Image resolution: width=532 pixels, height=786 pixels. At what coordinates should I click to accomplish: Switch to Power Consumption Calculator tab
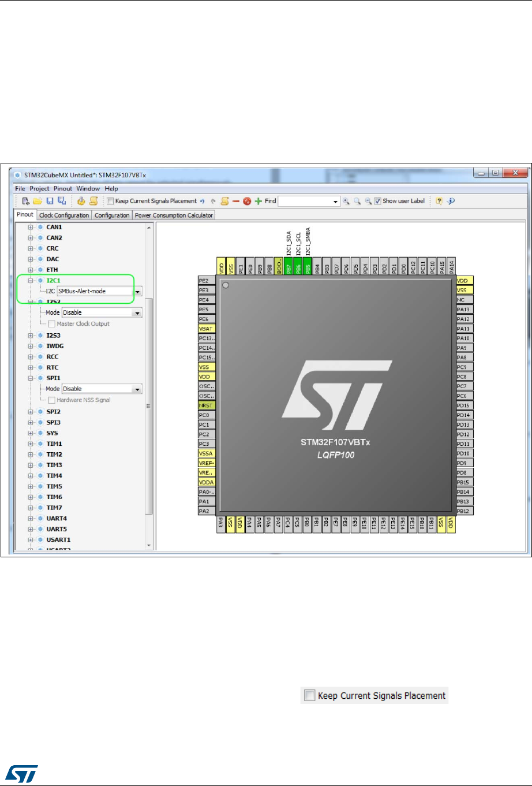point(174,215)
